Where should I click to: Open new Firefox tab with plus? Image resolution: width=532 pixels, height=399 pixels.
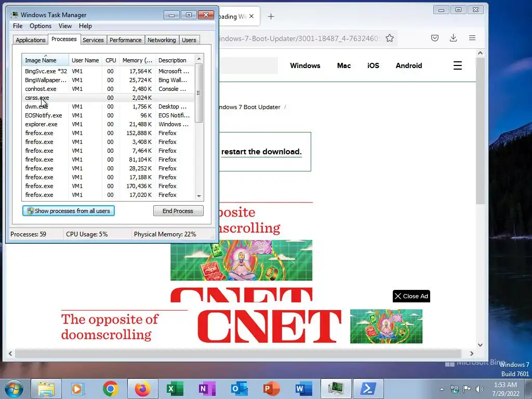coord(271,16)
